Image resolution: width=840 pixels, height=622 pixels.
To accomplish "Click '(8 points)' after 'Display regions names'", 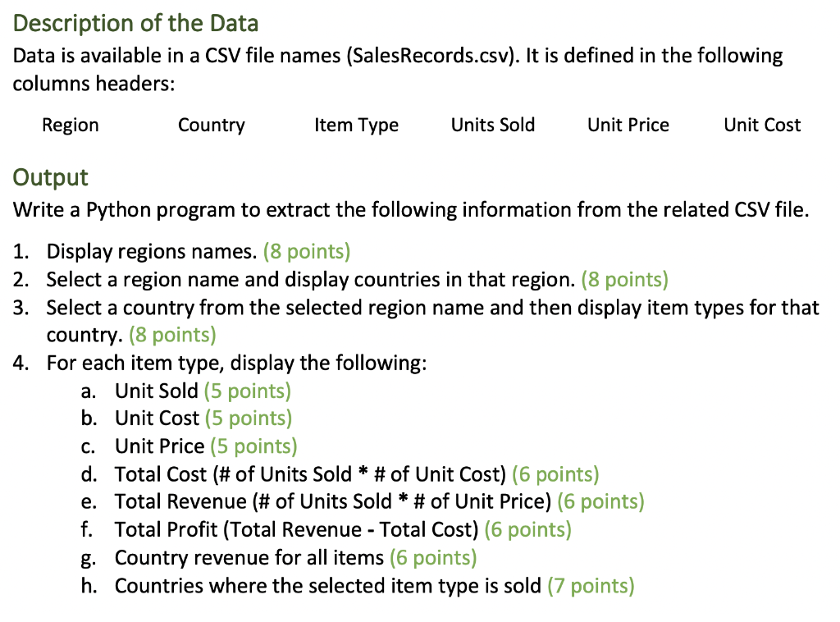I will (307, 252).
